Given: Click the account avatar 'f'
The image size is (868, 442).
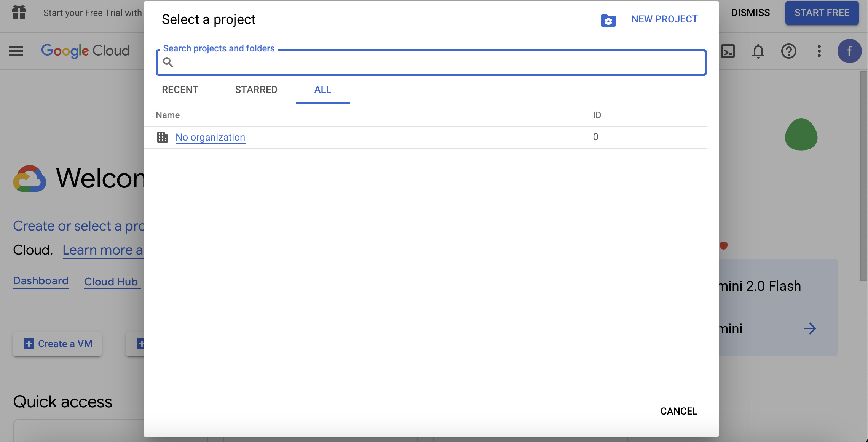Looking at the screenshot, I should pos(849,51).
